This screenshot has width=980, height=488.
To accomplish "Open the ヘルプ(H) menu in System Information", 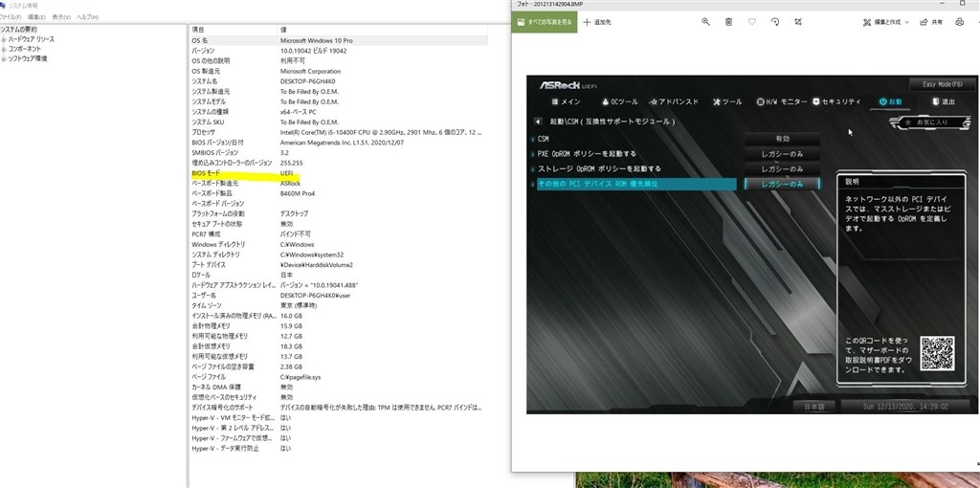I will point(87,17).
